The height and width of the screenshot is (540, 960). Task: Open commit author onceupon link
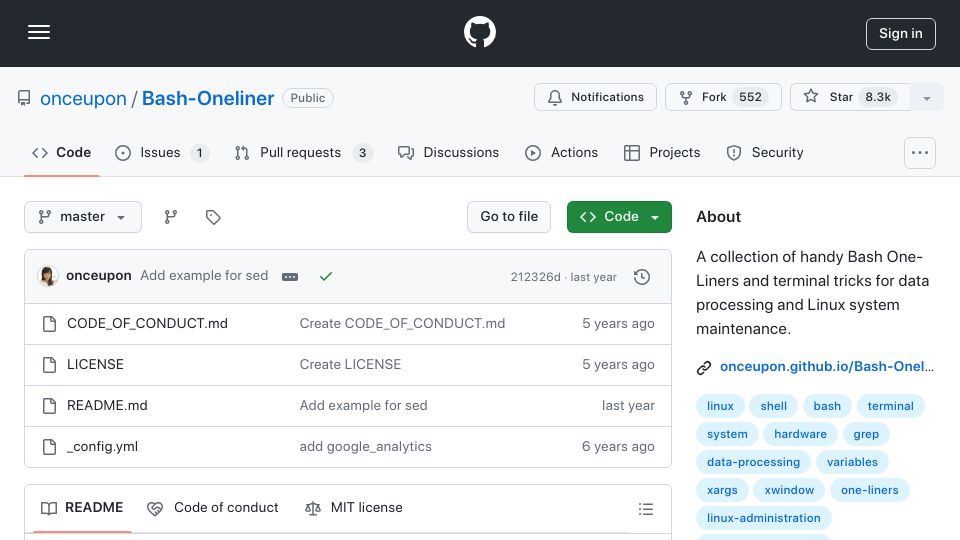click(99, 276)
